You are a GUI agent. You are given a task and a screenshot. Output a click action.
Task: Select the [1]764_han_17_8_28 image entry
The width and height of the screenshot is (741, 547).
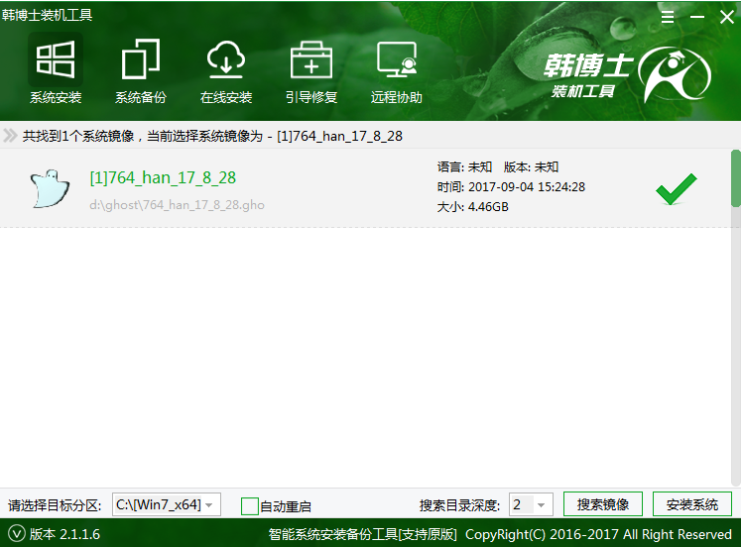point(162,178)
